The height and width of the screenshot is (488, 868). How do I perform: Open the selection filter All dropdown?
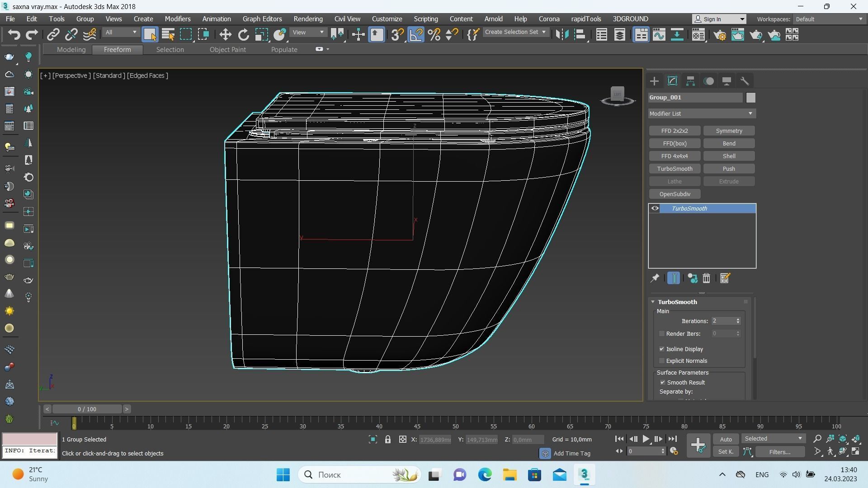pyautogui.click(x=121, y=33)
